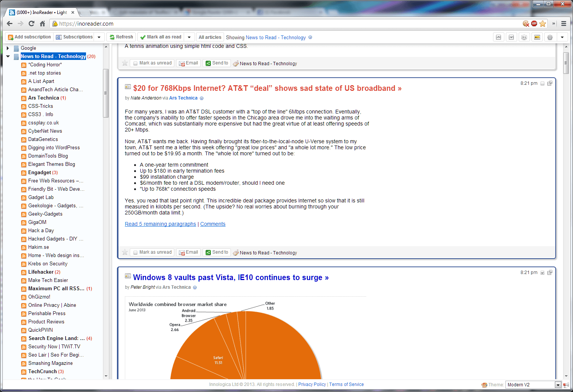
Task: Email the AT&T broadband article
Action: pos(189,252)
